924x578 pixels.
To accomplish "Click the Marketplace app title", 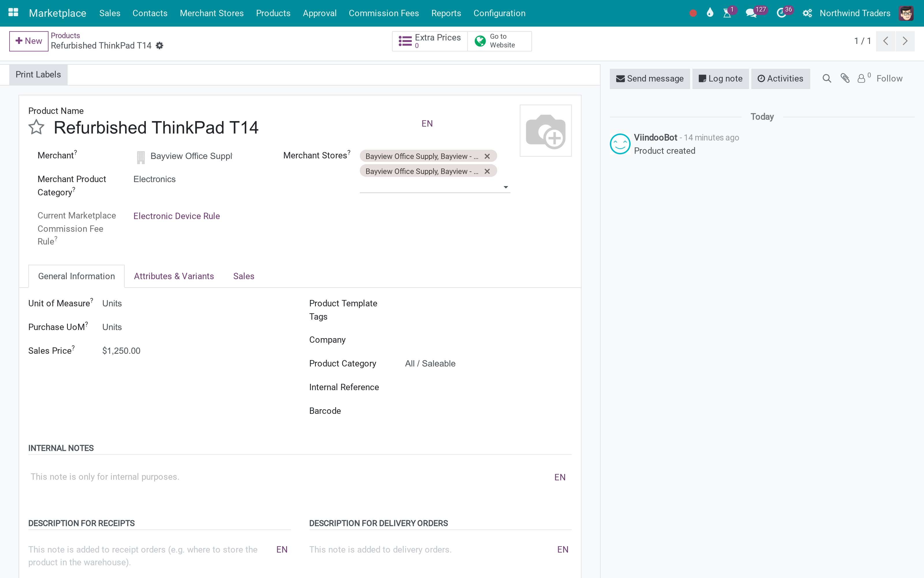I will [x=58, y=13].
